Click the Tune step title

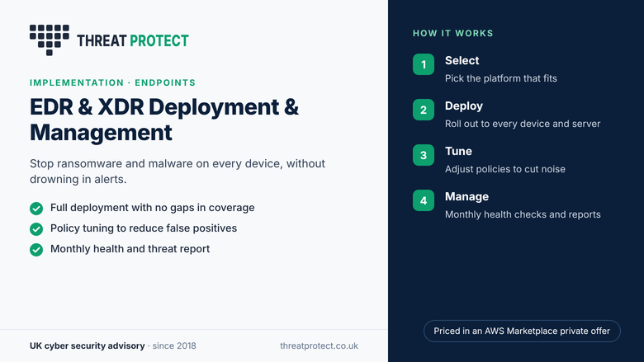[458, 151]
